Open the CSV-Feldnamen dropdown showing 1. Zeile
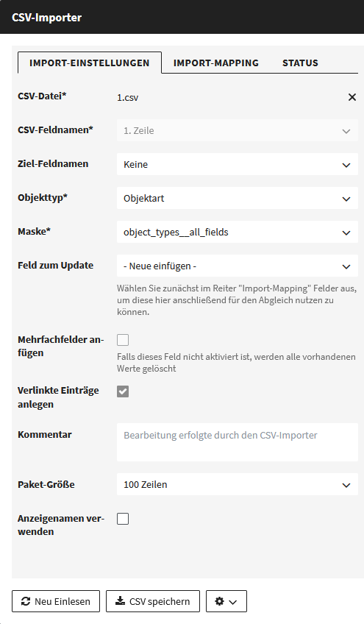 (x=238, y=130)
